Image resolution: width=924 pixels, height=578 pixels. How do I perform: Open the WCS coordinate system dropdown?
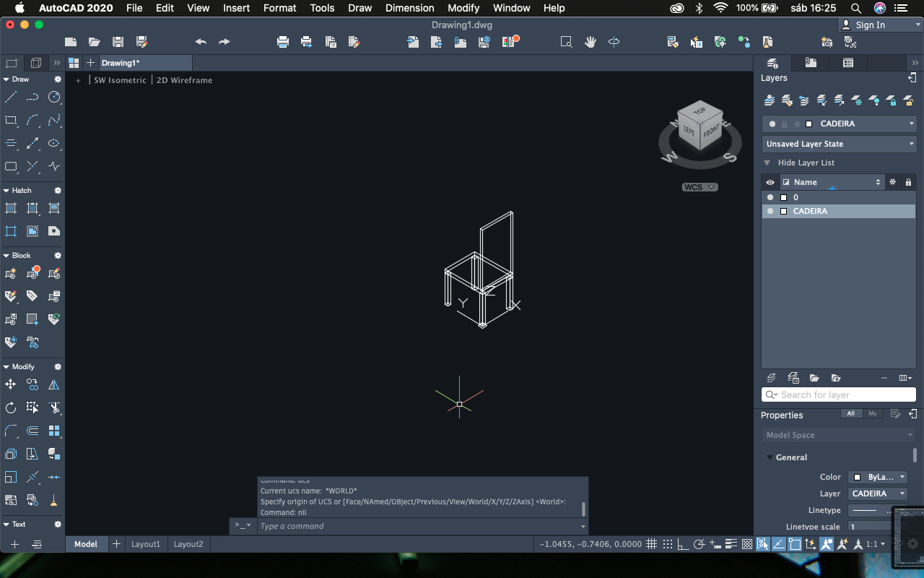(699, 187)
